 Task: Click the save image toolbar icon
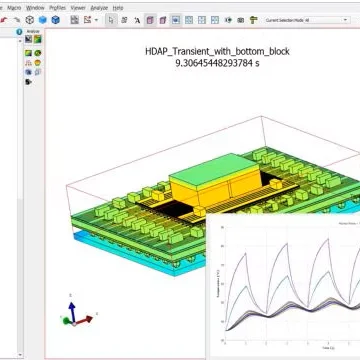[x=75, y=20]
